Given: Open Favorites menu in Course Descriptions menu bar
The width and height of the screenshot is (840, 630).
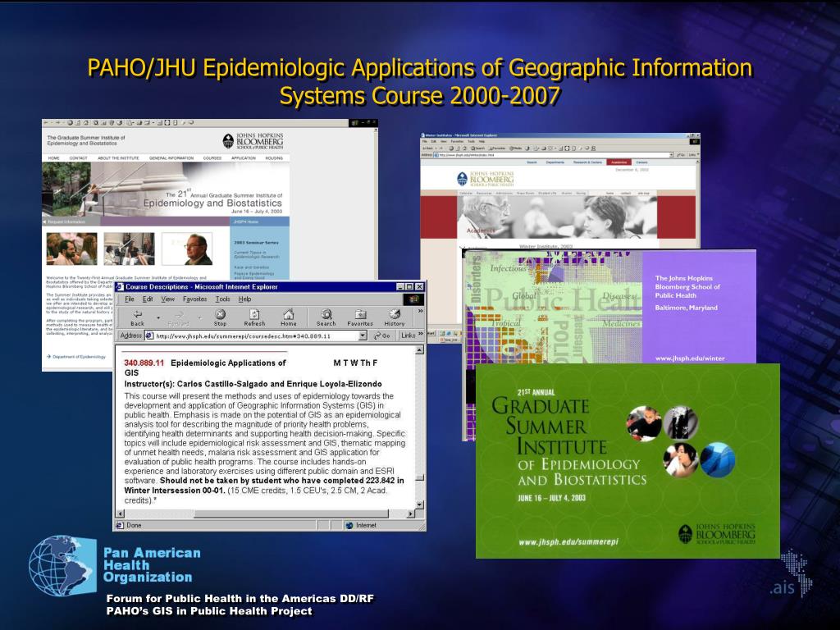Looking at the screenshot, I should 194,299.
